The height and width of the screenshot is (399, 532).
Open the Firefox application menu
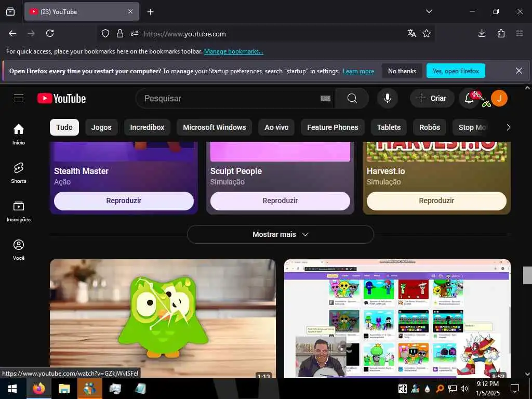point(520,33)
